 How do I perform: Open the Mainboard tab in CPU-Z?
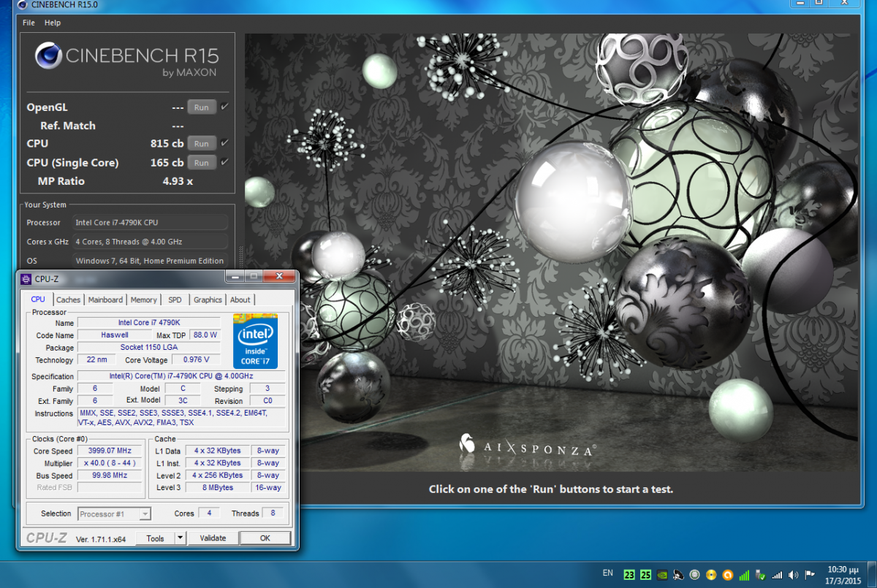[105, 300]
